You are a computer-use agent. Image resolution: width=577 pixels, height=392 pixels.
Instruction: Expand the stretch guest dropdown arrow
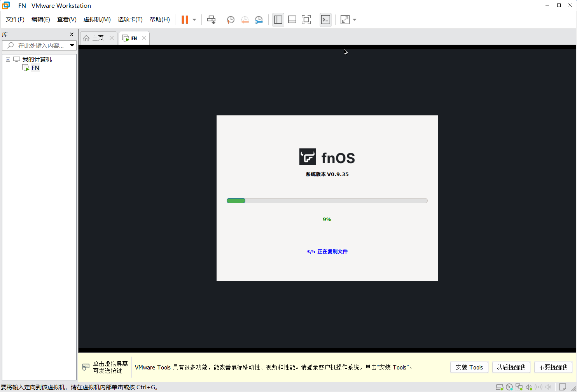coord(355,20)
